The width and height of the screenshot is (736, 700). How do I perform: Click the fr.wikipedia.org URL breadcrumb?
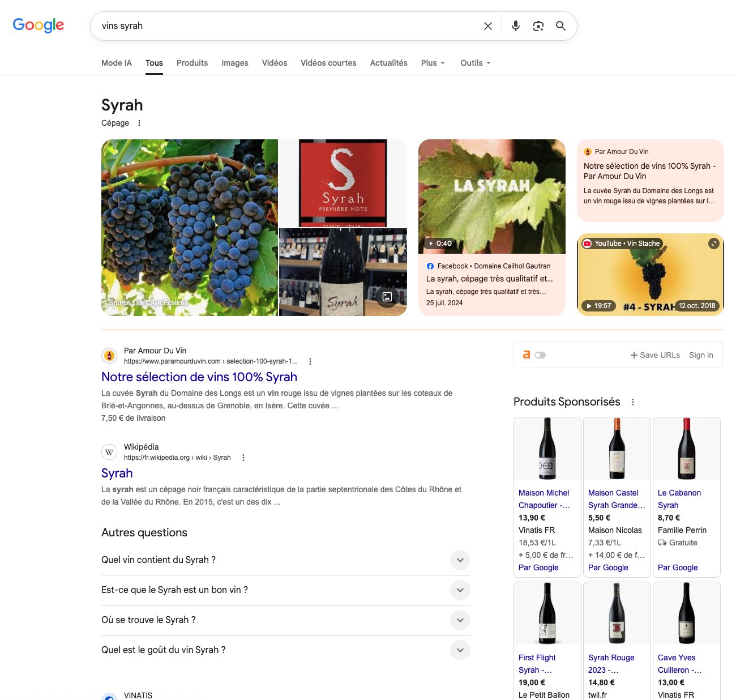(x=177, y=458)
